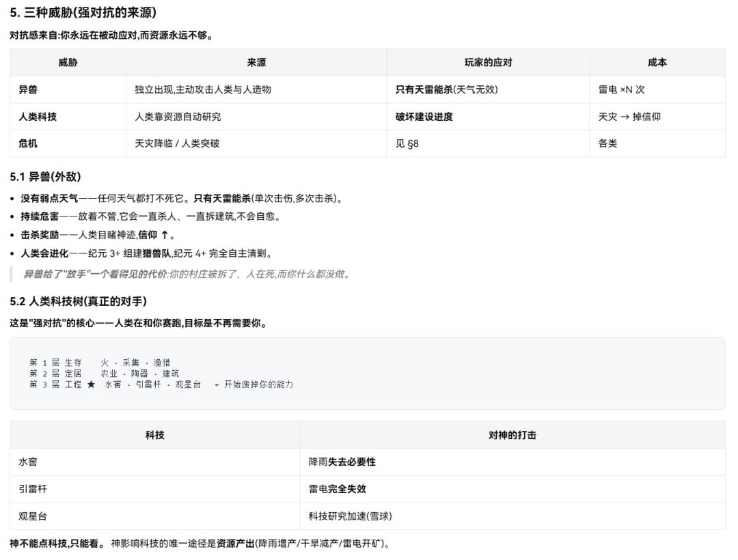Click the bold text "神不能点科技,只能看。"
Viewport: 738px width, 560px height.
click(58, 544)
